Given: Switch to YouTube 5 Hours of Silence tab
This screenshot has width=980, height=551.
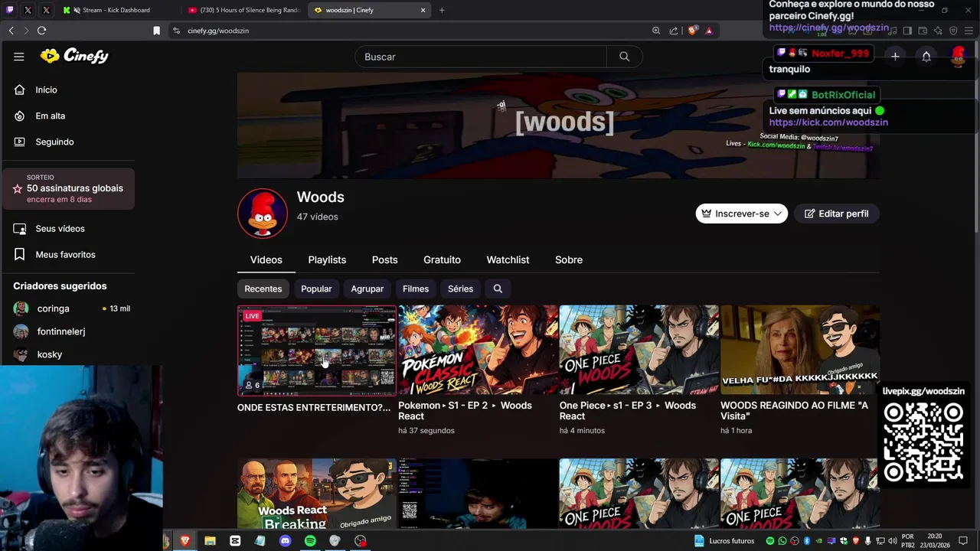Looking at the screenshot, I should click(x=245, y=10).
